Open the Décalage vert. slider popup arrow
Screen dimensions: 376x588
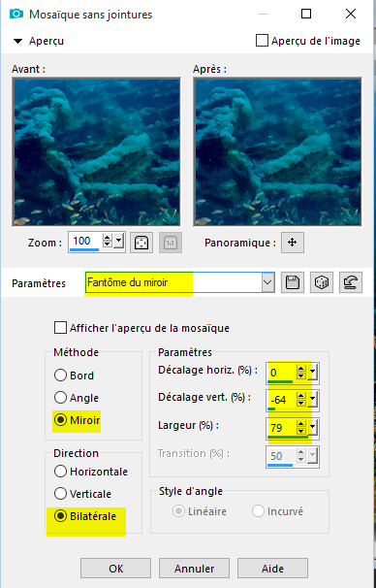[x=312, y=400]
